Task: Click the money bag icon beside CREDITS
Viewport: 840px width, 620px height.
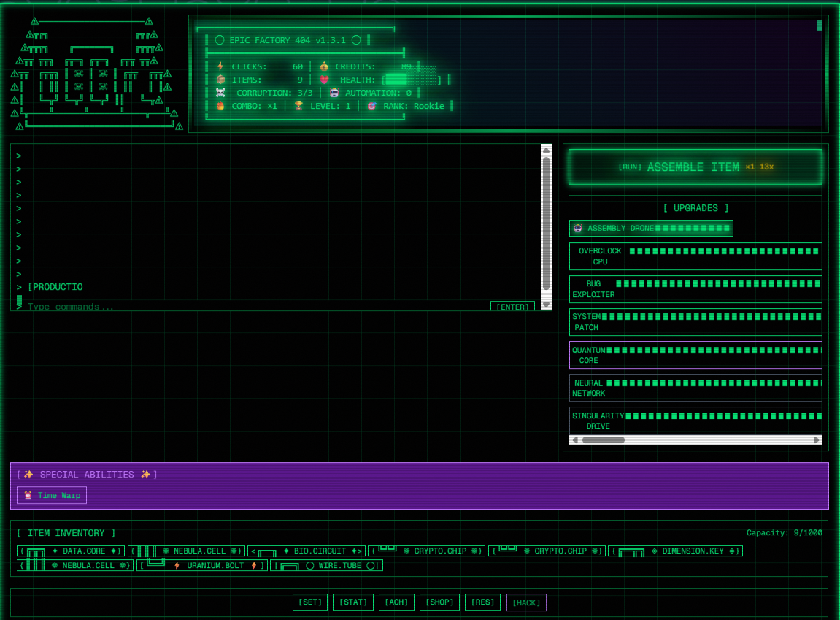Action: (x=324, y=66)
